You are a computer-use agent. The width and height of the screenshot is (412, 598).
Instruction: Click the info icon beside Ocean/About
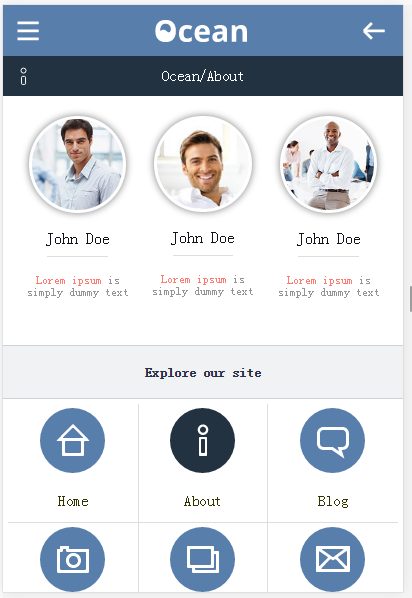tap(23, 76)
